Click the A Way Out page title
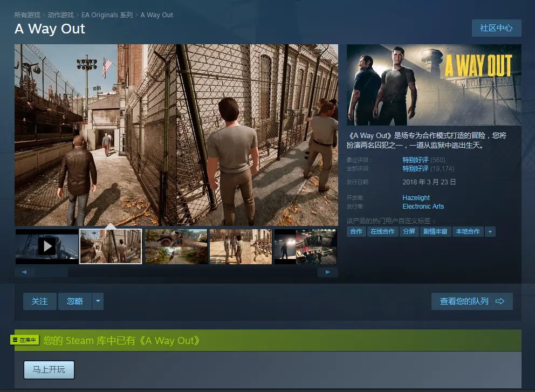535x392 pixels. pyautogui.click(x=50, y=29)
